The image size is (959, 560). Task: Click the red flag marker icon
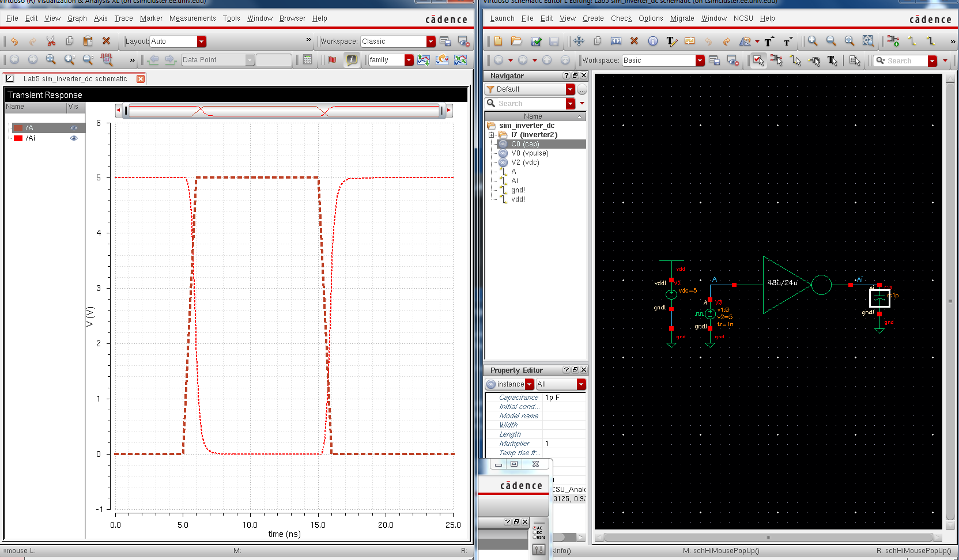pos(332,59)
